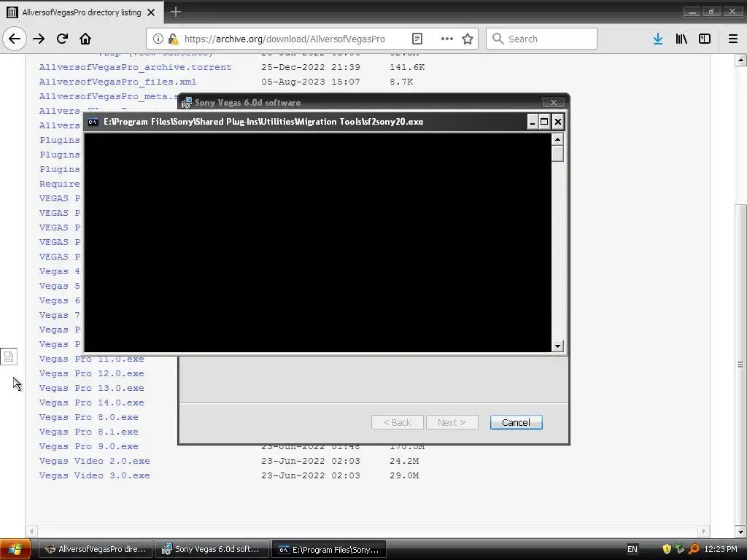Download Vegas Pro 12.0.exe
Image resolution: width=747 pixels, height=560 pixels.
91,374
